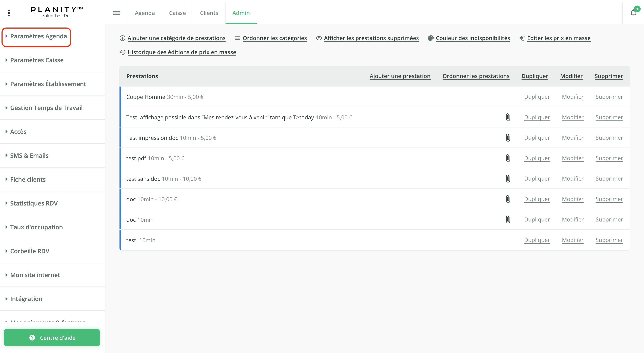Viewport: 644px width, 353px height.
Task: Click the history clock icon
Action: click(x=122, y=52)
